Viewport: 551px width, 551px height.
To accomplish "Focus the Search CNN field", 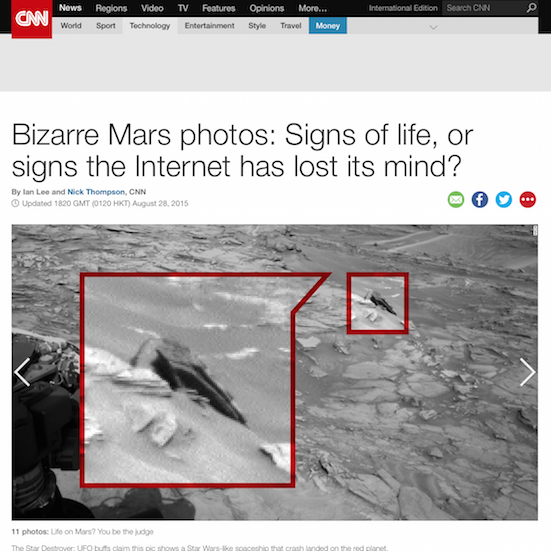I will coord(484,8).
